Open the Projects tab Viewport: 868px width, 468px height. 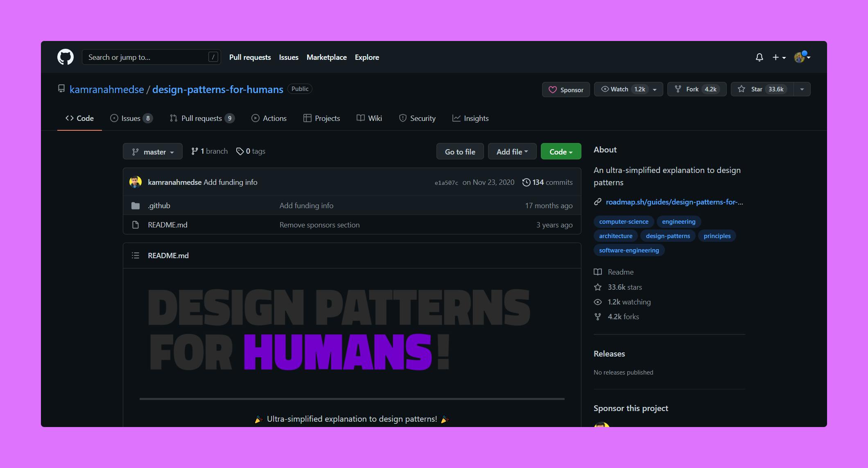coord(321,118)
